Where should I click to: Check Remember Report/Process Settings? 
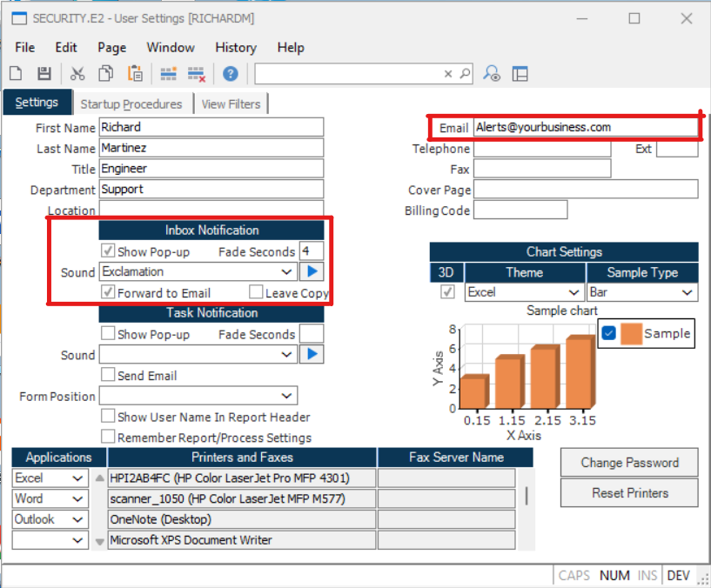[108, 438]
